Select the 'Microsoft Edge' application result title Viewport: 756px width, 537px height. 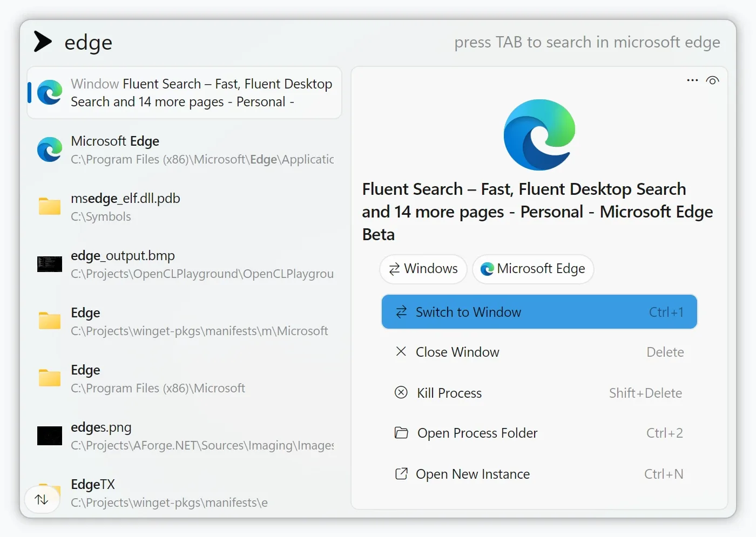click(115, 141)
